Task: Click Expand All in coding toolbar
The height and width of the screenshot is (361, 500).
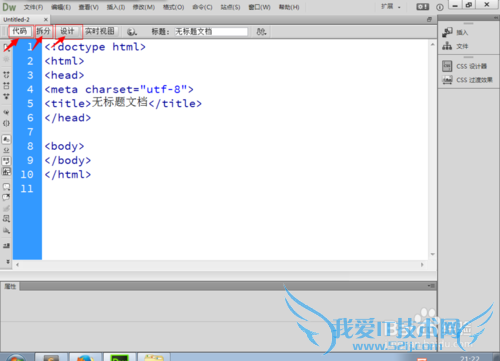Action: (6, 96)
